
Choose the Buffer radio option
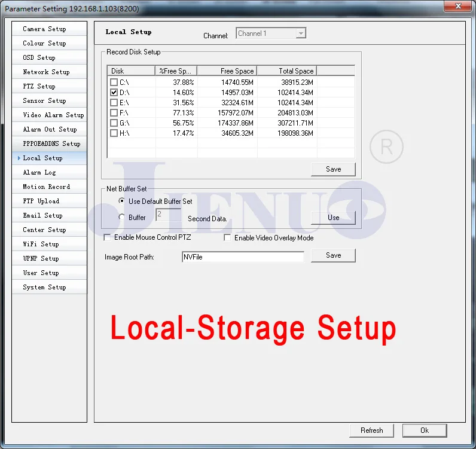[x=122, y=217]
